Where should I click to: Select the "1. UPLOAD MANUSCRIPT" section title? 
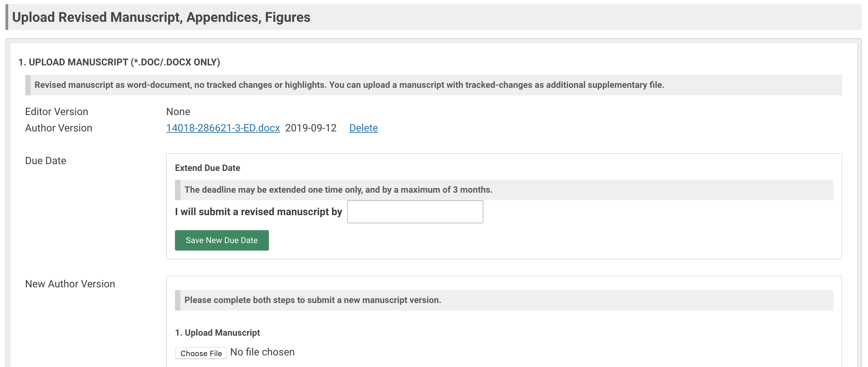click(119, 62)
